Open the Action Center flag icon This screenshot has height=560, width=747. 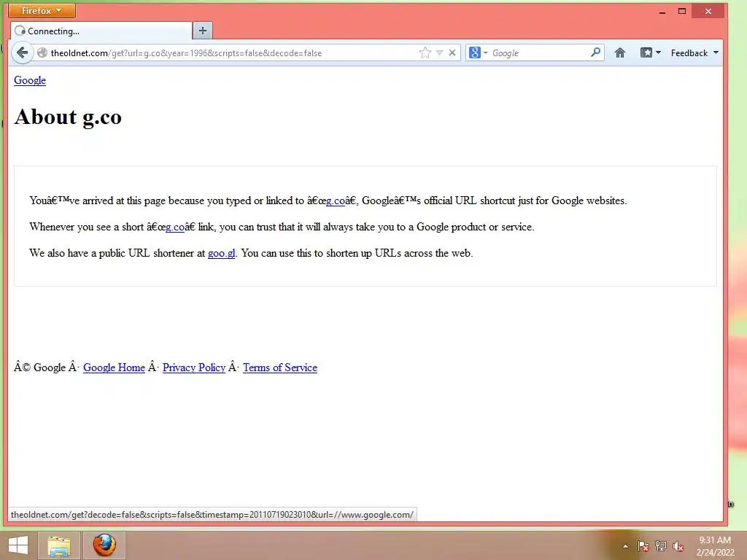[643, 546]
